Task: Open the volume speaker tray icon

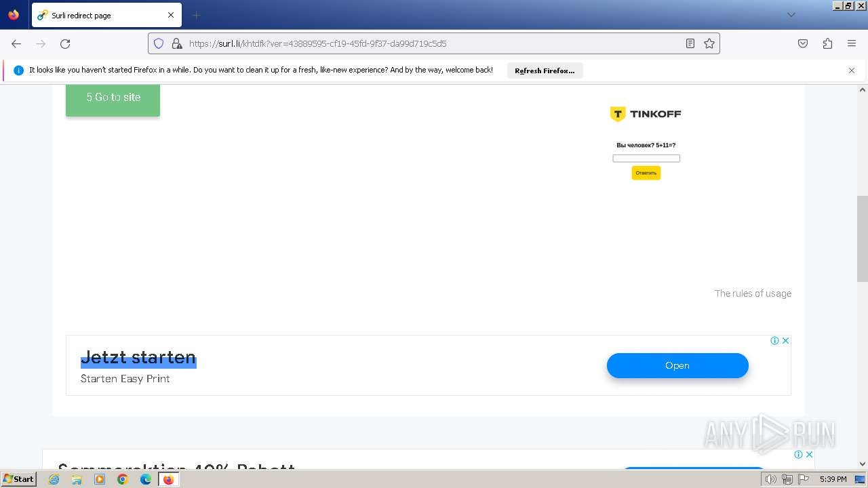Action: click(771, 479)
